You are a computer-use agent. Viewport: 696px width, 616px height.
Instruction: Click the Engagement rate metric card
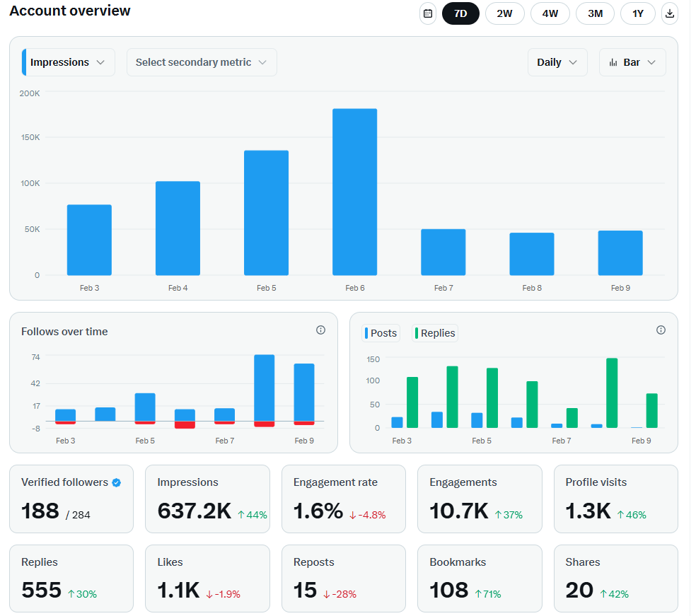click(343, 499)
